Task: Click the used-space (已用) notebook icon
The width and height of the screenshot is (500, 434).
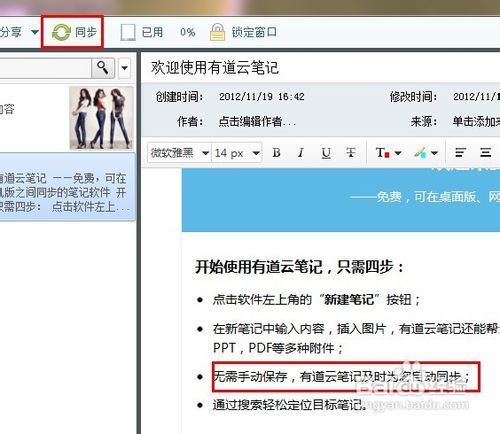Action: click(x=128, y=32)
